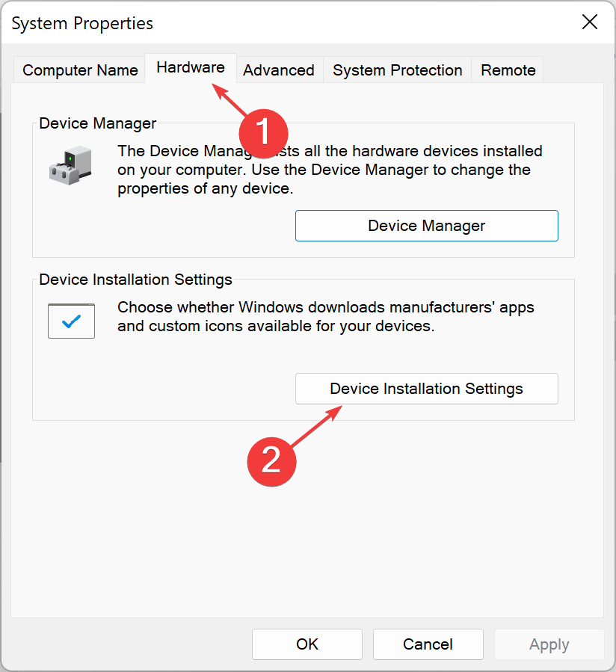Image resolution: width=616 pixels, height=672 pixels.
Task: Dismiss dialog using Cancel
Action: pyautogui.click(x=428, y=644)
